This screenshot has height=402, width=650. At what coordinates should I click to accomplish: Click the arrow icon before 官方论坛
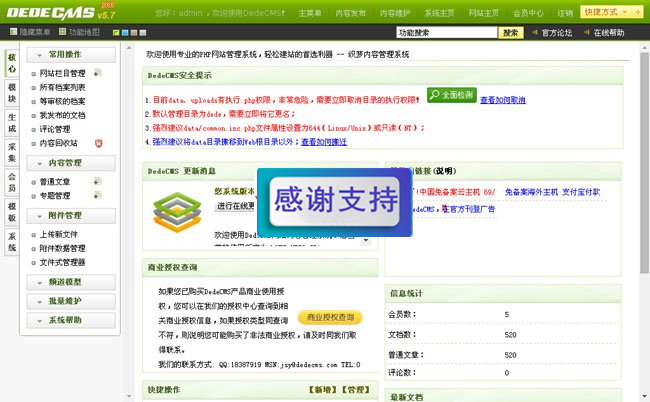coord(535,32)
